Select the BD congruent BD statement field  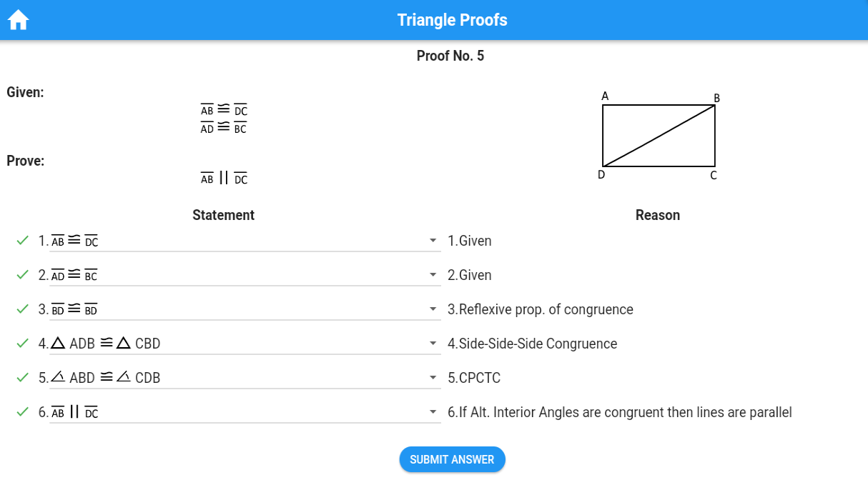[236, 309]
